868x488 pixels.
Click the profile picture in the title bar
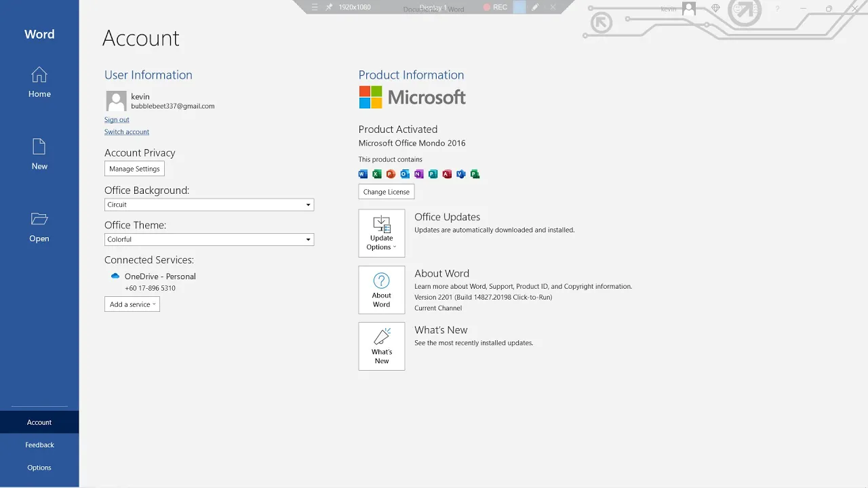pyautogui.click(x=689, y=8)
